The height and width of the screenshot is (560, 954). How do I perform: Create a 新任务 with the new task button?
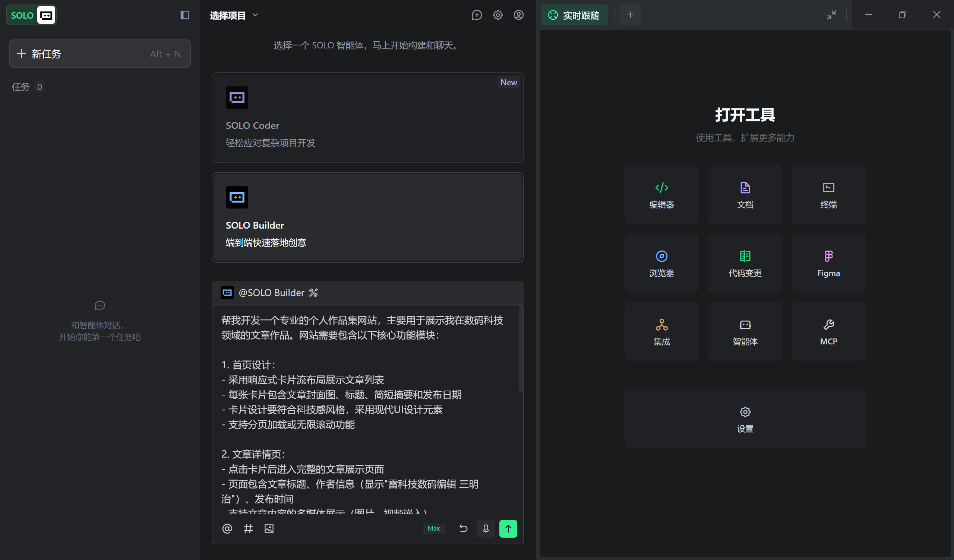(x=99, y=54)
